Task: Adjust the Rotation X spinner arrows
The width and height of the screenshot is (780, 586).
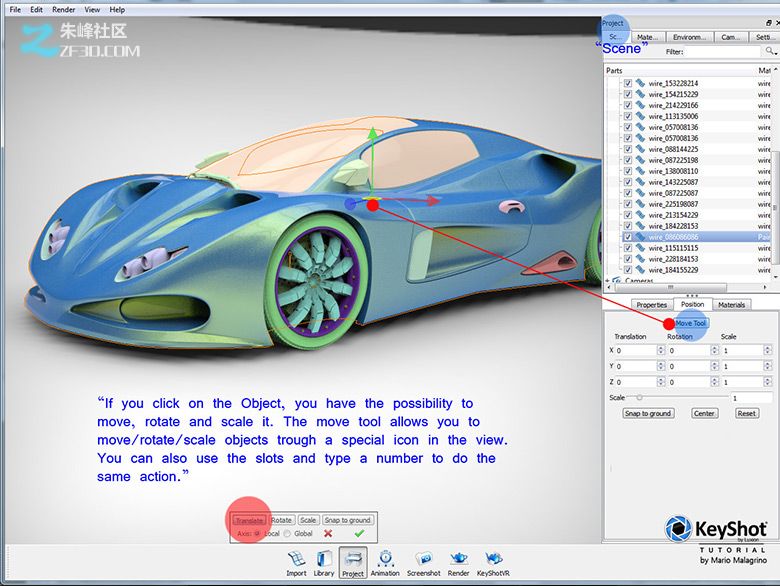Action: [715, 350]
